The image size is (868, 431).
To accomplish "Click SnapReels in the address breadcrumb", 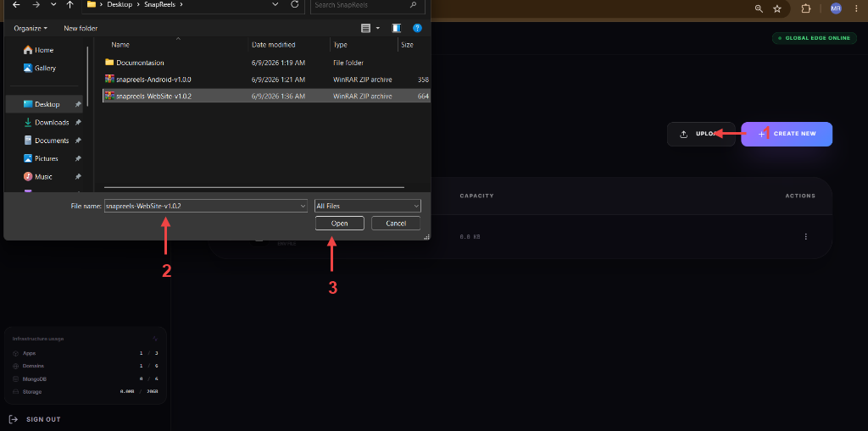I will pos(159,4).
